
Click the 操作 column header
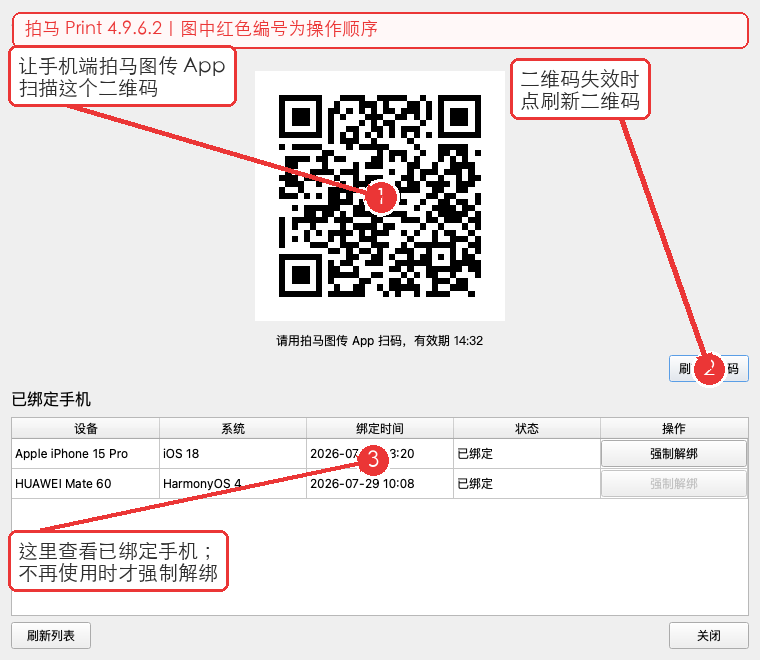tap(674, 428)
